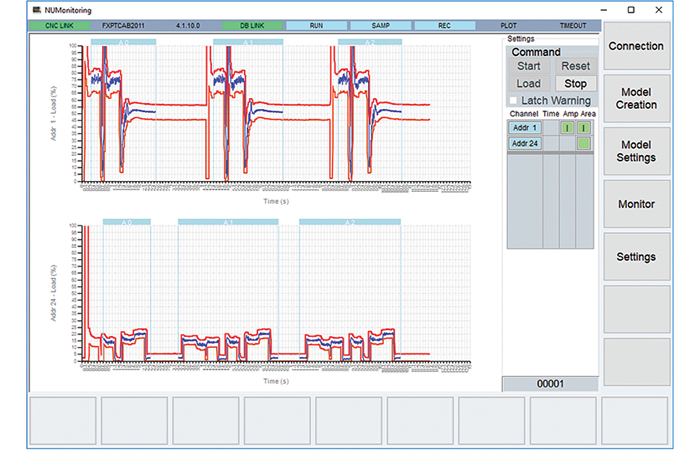Screen dimensions: 700x450
Task: Click the Reset command button
Action: tap(575, 66)
